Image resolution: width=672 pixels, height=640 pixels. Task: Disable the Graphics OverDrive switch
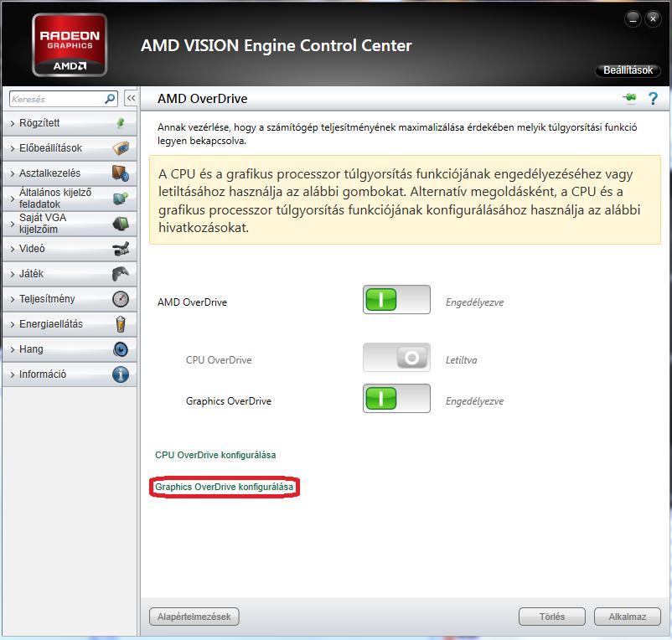point(396,399)
